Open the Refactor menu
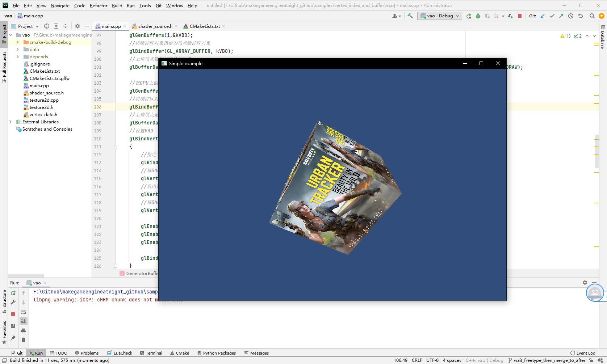This screenshot has width=607, height=364. point(99,5)
